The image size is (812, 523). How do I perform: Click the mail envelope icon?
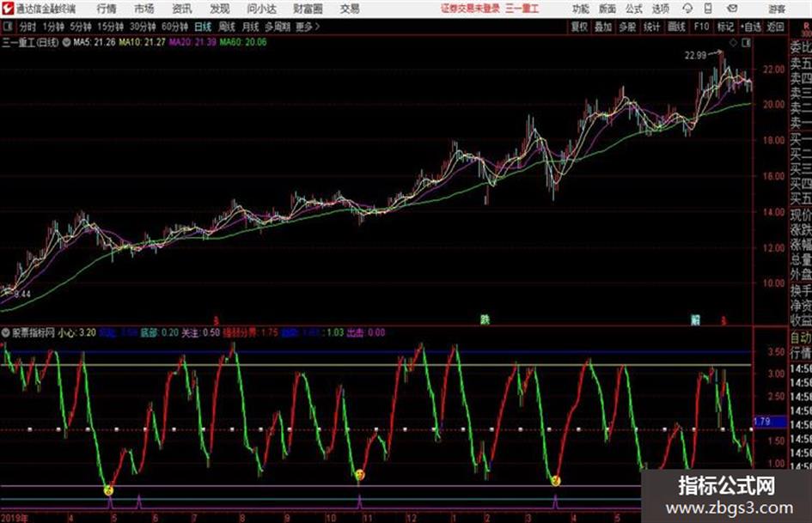point(732,9)
